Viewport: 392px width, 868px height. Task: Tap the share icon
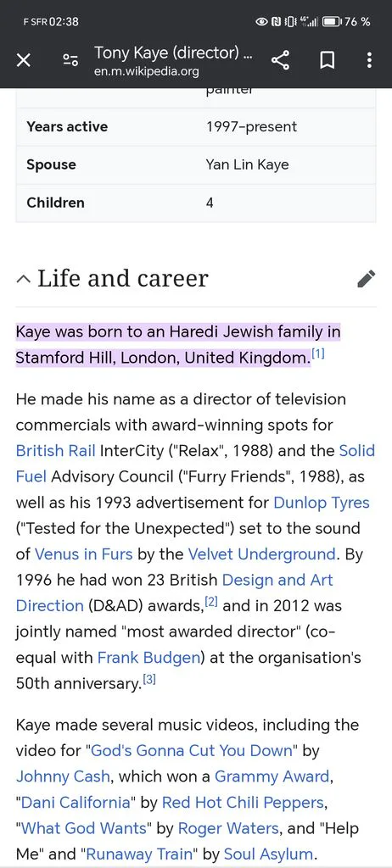[280, 60]
